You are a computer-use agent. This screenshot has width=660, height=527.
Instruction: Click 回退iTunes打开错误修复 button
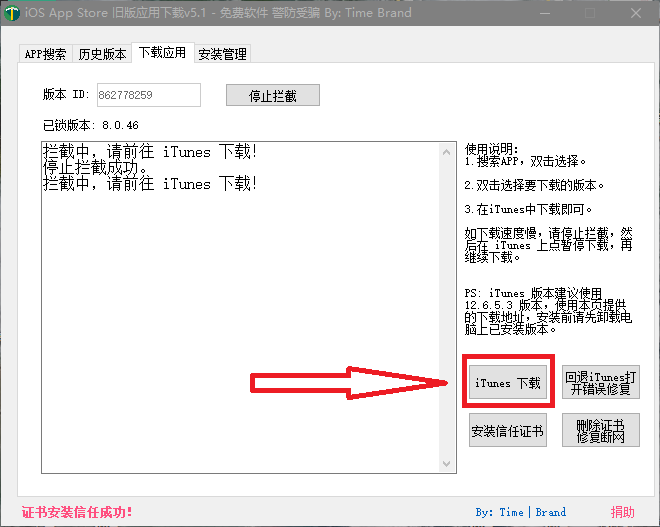[600, 383]
